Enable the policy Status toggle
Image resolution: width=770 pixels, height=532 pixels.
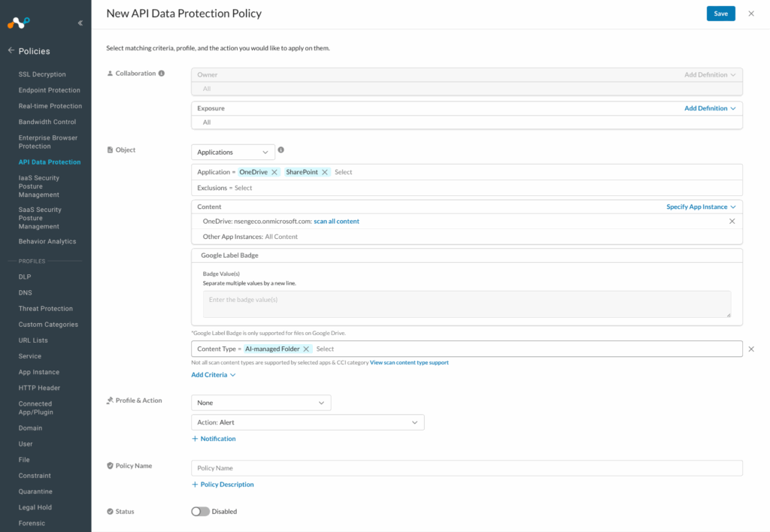[x=200, y=512]
